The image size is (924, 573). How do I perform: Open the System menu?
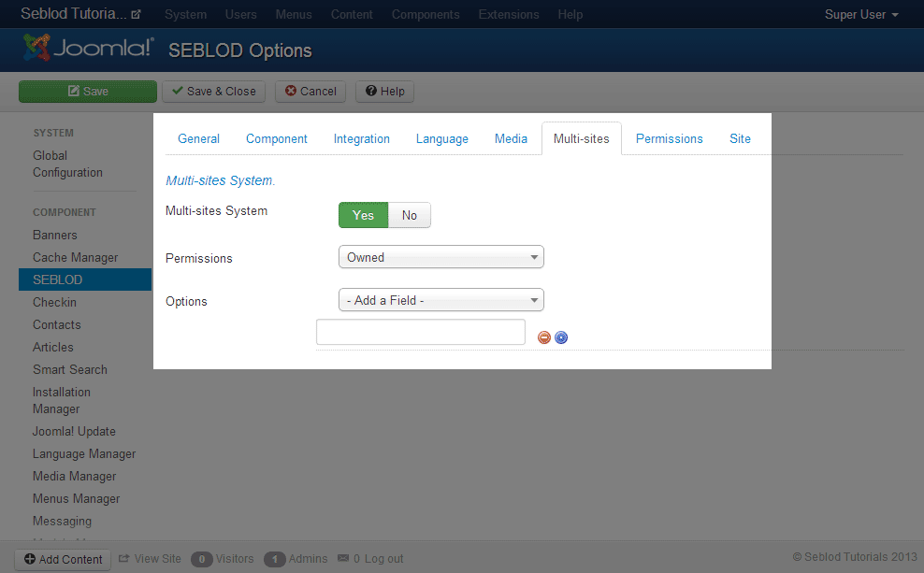[185, 15]
